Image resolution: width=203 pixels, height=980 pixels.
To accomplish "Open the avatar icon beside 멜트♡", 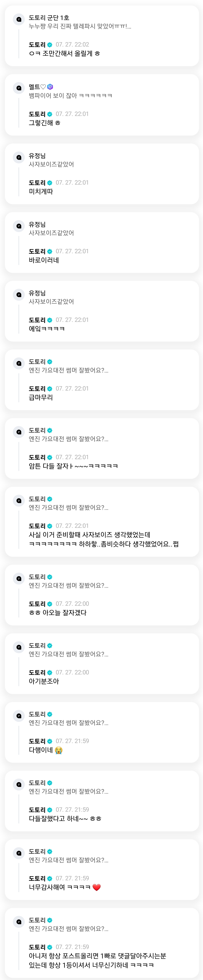I will (x=19, y=88).
